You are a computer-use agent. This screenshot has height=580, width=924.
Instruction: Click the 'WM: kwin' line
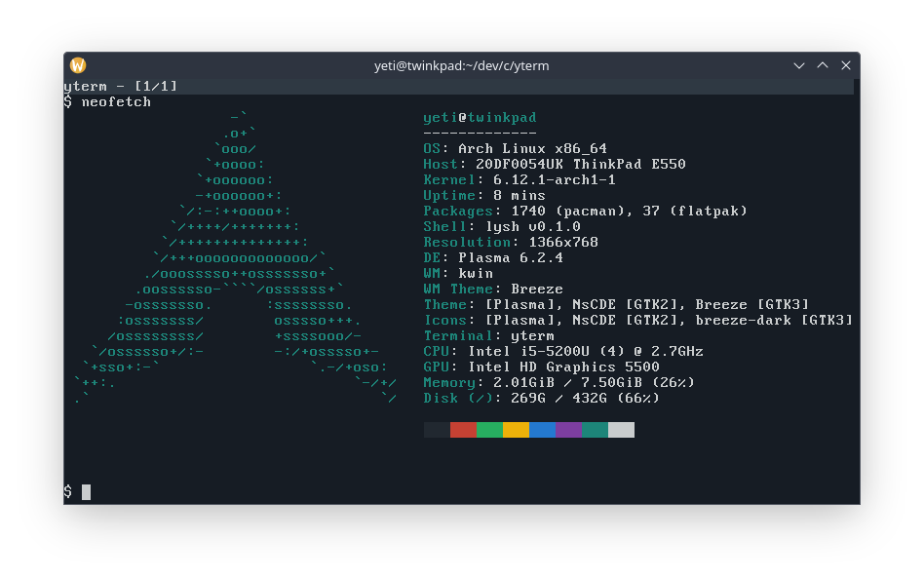pyautogui.click(x=458, y=274)
